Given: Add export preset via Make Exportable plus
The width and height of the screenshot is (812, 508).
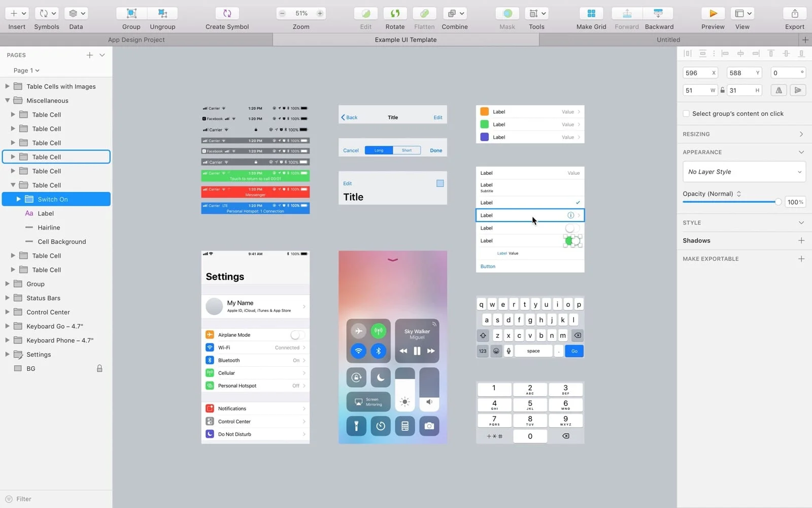Looking at the screenshot, I should [801, 259].
